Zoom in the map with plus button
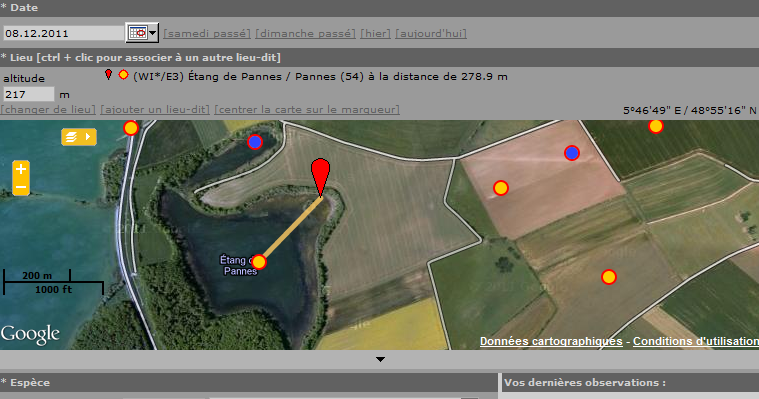The image size is (759, 399). pyautogui.click(x=21, y=169)
